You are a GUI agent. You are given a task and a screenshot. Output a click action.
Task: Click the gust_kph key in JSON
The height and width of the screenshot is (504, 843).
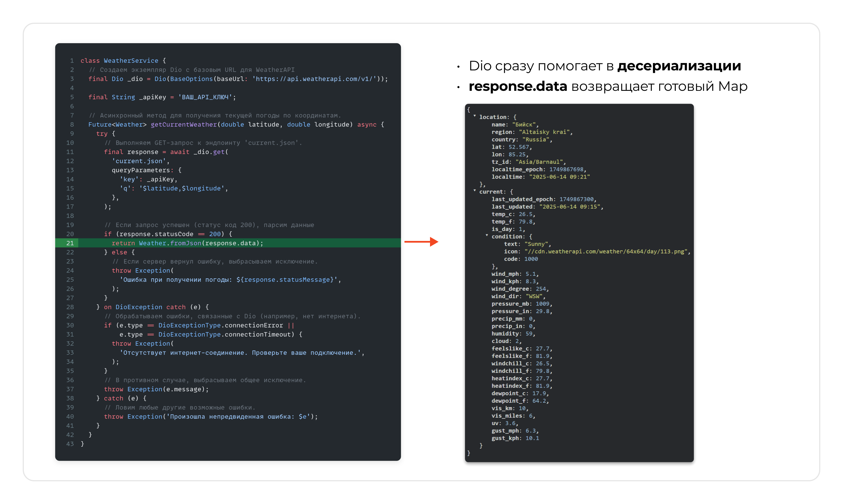pyautogui.click(x=505, y=438)
